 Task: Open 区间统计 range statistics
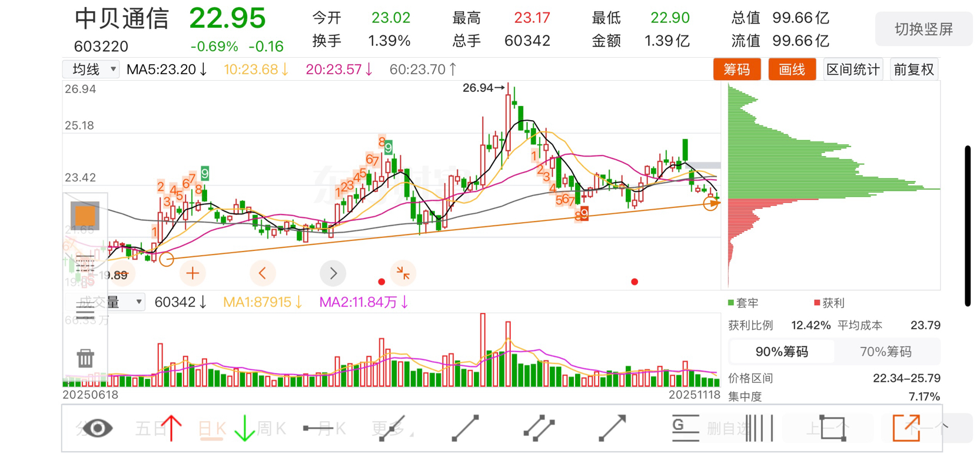click(x=853, y=70)
